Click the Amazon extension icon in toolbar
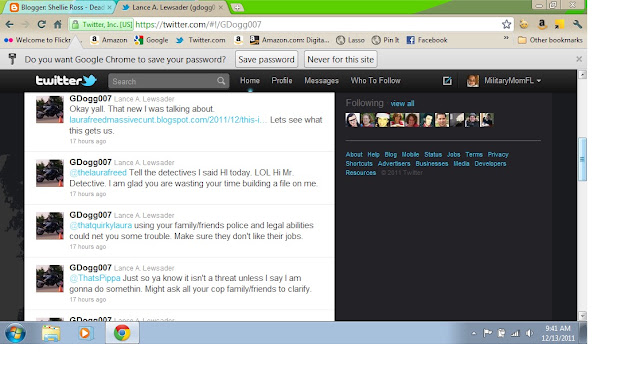The width and height of the screenshot is (640, 375). click(542, 24)
